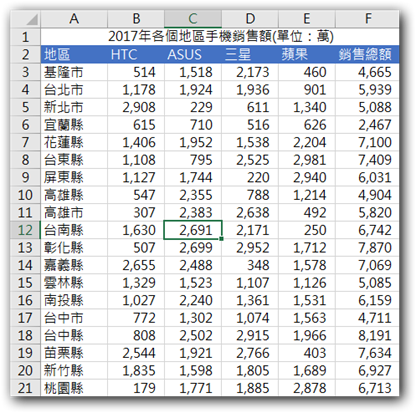
Task: Select row 2 header
Action: pyautogui.click(x=25, y=54)
